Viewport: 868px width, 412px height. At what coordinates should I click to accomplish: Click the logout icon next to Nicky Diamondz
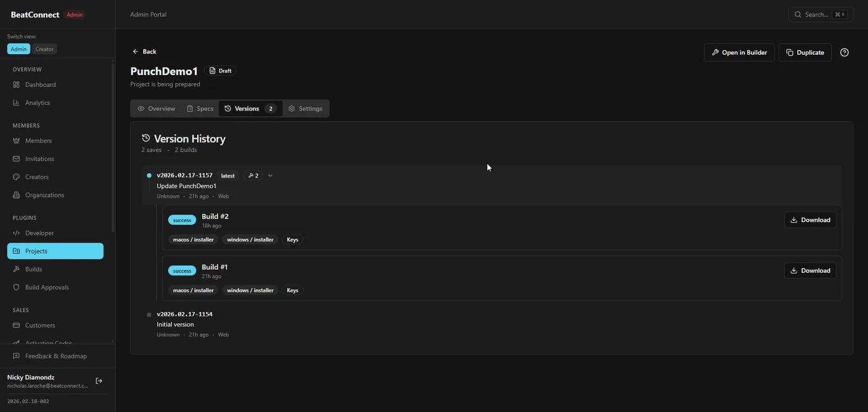(x=97, y=380)
